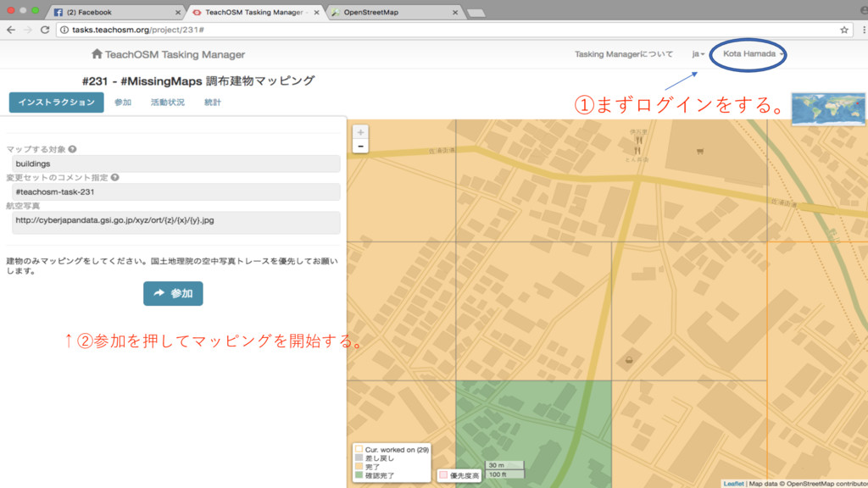
Task: Zoom in on the map
Action: point(361,132)
